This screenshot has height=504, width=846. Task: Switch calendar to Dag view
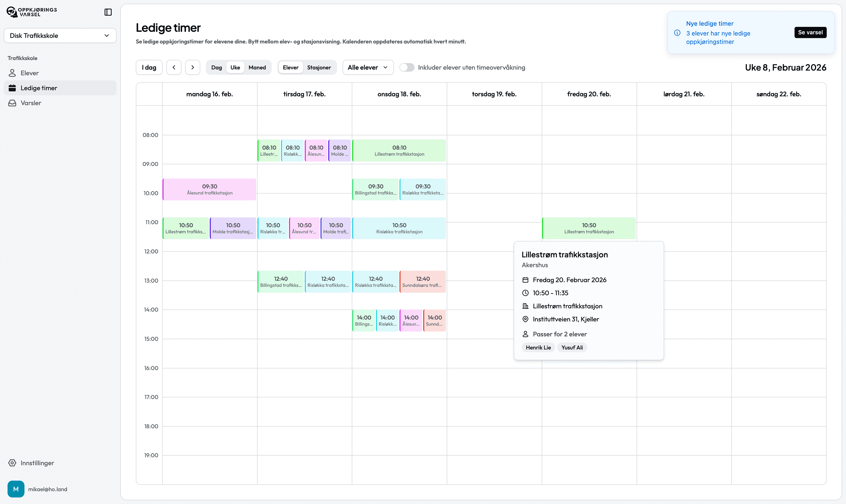[x=216, y=67]
